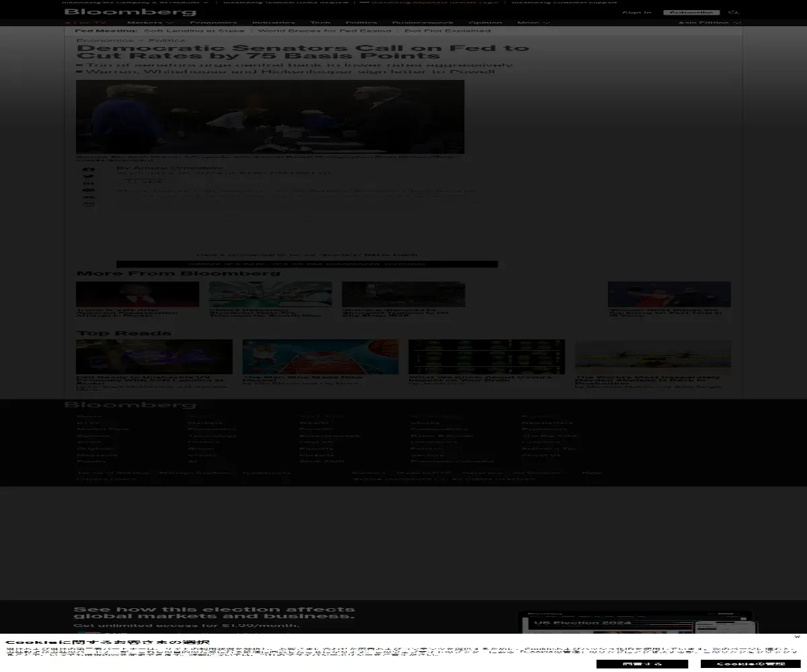Open the search magnifier icon
Image resolution: width=807 pixels, height=672 pixels.
pos(734,12)
